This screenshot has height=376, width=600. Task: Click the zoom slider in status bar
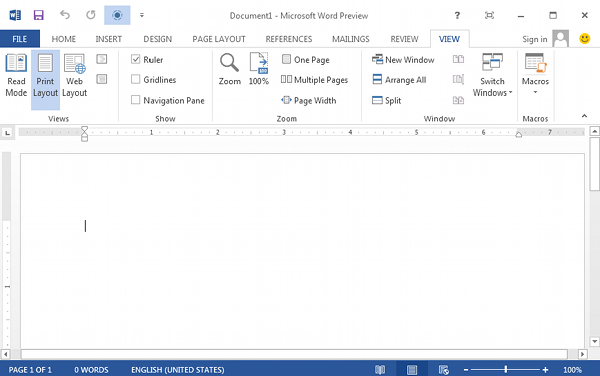click(506, 370)
